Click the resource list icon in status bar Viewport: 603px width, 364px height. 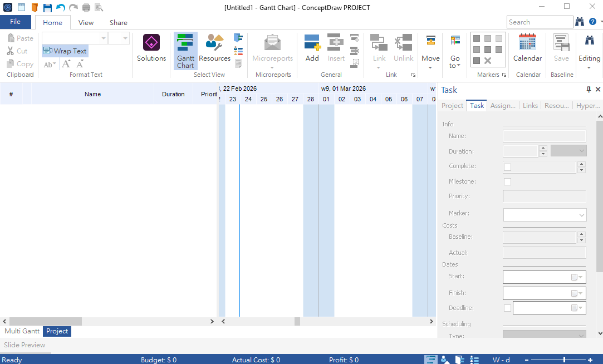click(474, 360)
